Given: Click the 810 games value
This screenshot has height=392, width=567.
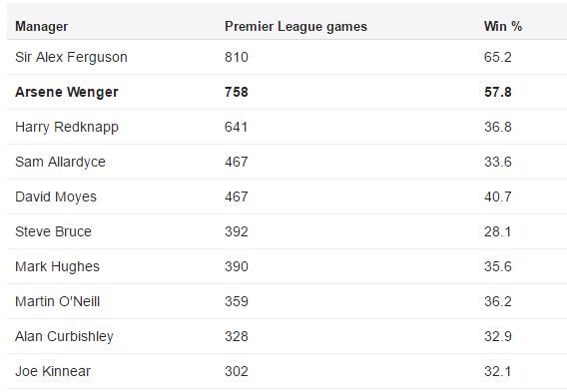Looking at the screenshot, I should click(x=237, y=57).
